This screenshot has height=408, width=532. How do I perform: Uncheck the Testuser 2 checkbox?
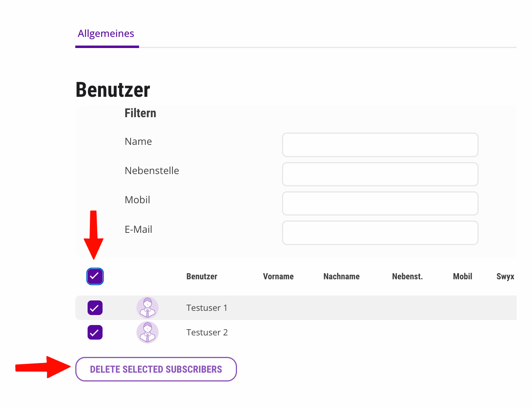[x=95, y=332]
